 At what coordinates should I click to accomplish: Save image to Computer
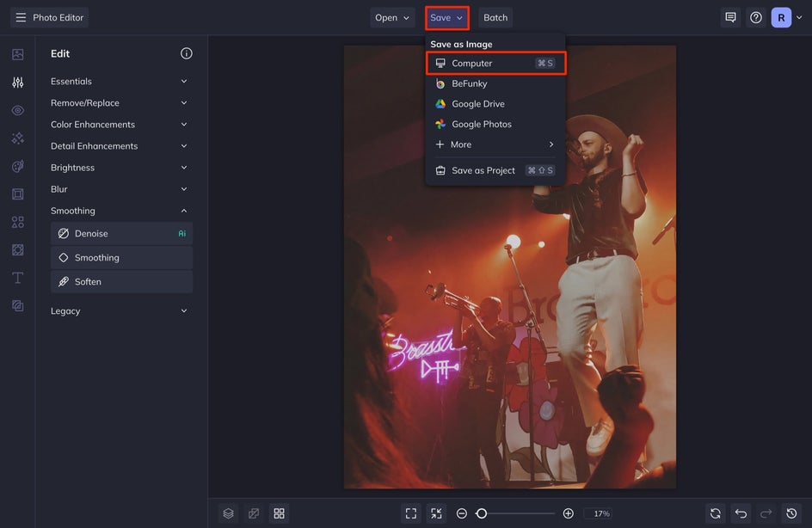pyautogui.click(x=495, y=63)
